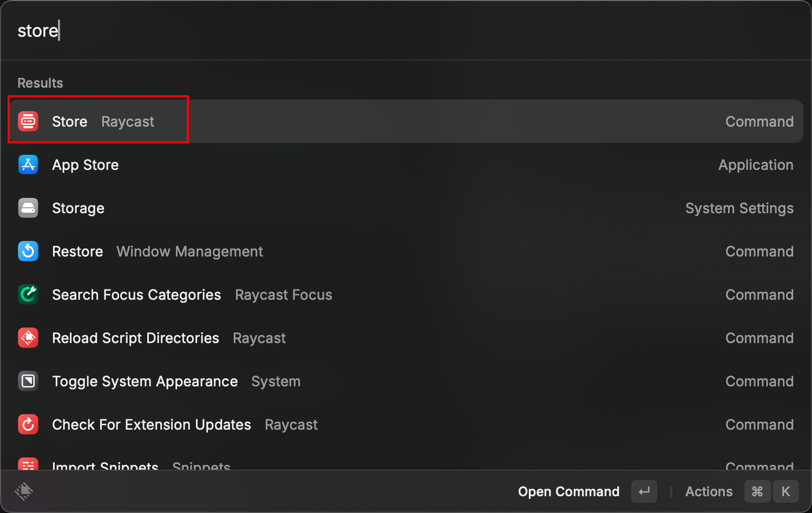The height and width of the screenshot is (513, 812).
Task: Click the Application type label
Action: 756,165
